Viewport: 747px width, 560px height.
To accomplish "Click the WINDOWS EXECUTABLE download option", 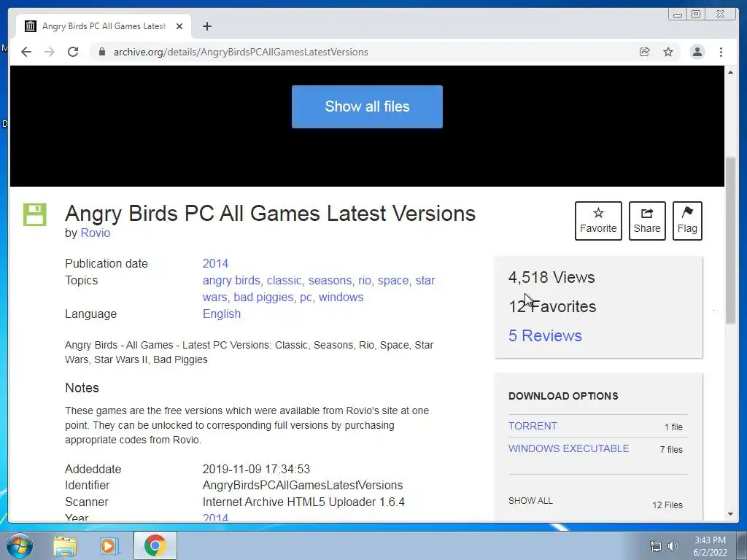I will (x=568, y=448).
